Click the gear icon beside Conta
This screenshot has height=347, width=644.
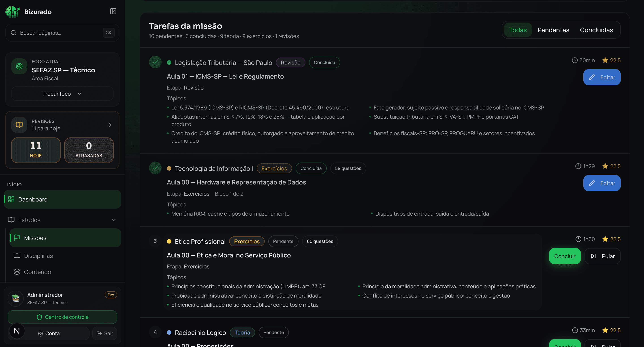point(41,334)
